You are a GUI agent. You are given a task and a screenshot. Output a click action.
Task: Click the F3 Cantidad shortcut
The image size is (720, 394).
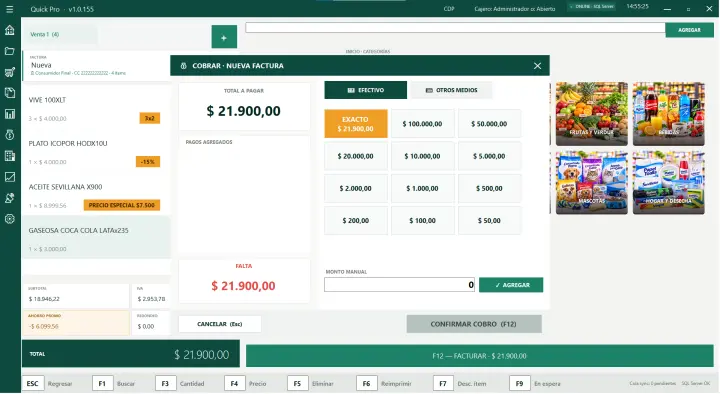[180, 383]
